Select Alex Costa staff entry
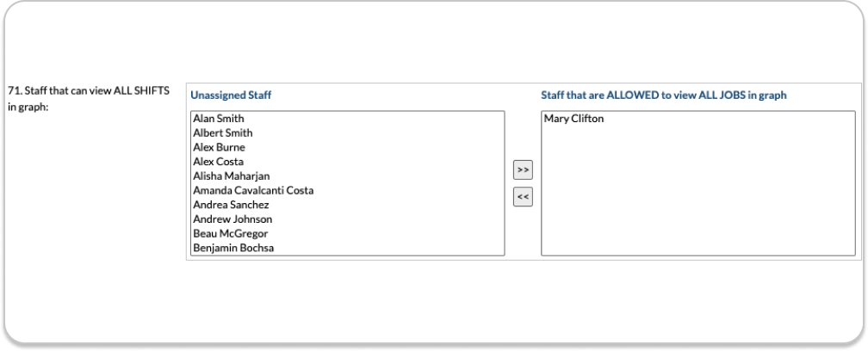The image size is (868, 351). [219, 162]
